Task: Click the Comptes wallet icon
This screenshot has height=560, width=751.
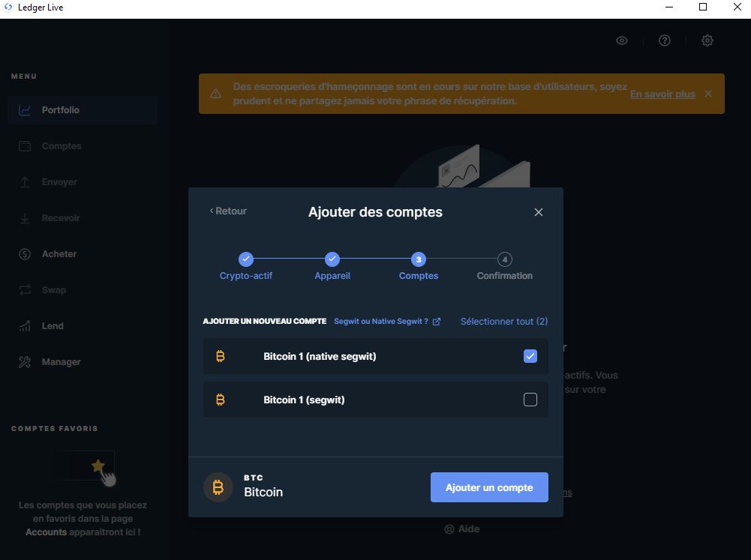Action: pos(25,146)
